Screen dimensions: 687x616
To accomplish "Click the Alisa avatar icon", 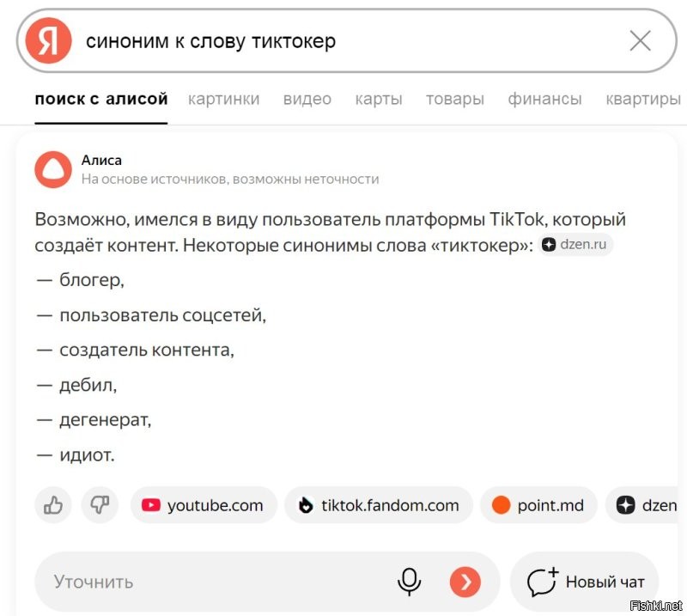I will click(x=53, y=169).
